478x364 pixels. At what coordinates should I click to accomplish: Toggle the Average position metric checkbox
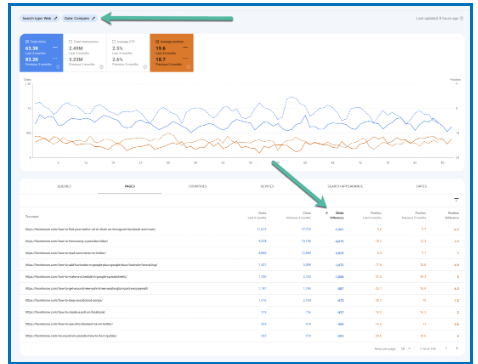[157, 42]
